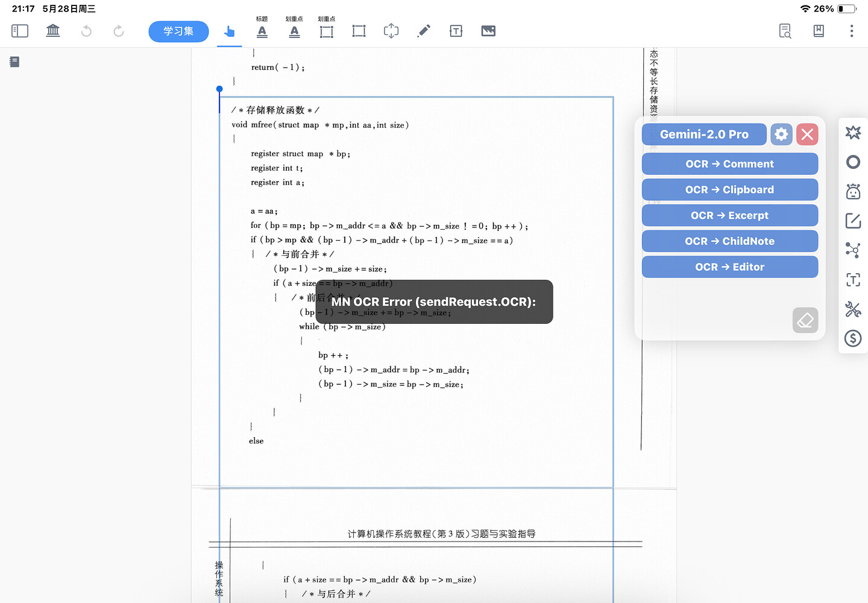Open the 学习集 study set button
The image size is (868, 603).
178,31
